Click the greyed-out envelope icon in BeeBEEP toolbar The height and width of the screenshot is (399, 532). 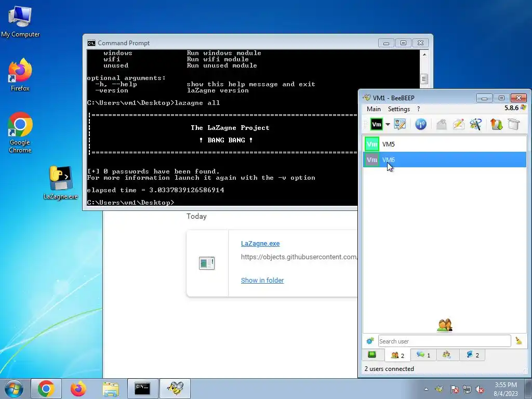[x=441, y=124]
